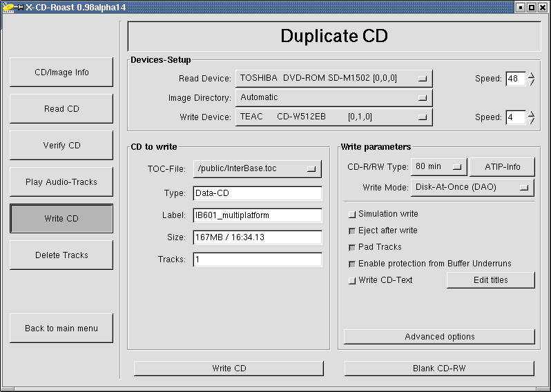Minimize the X-CD-Roast window
The height and width of the screenshot is (392, 551).
tap(521, 8)
